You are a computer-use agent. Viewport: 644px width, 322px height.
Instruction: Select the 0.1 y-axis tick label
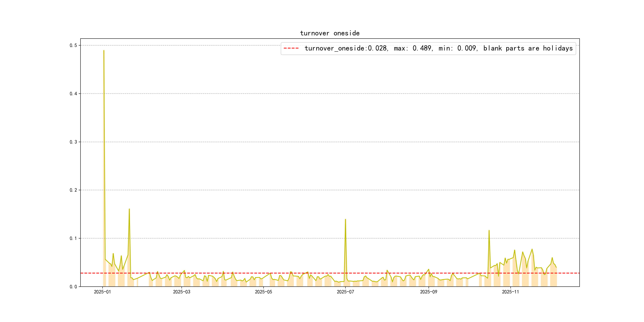point(73,238)
